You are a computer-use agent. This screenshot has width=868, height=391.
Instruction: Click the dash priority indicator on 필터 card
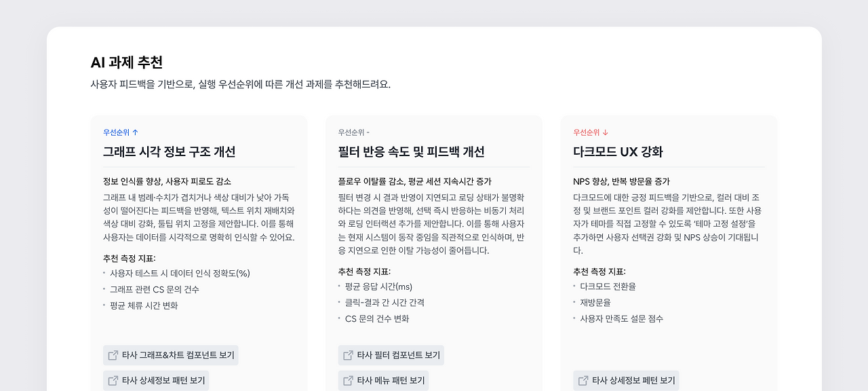(370, 132)
